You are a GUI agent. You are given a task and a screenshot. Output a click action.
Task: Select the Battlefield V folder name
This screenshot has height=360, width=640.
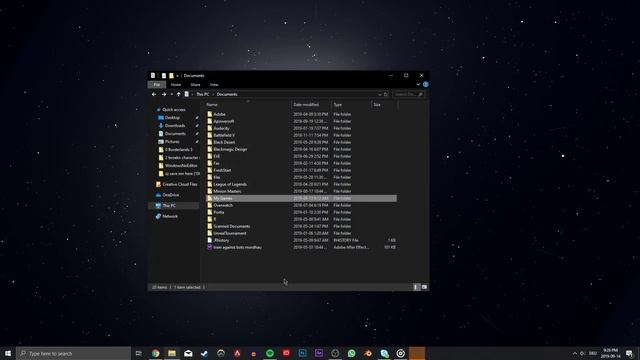pos(224,135)
